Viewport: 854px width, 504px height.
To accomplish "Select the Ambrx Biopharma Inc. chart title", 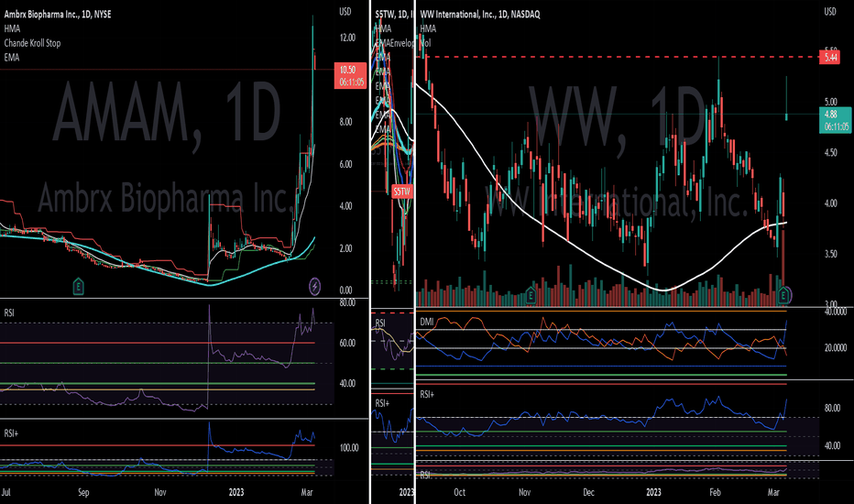I will coord(57,15).
